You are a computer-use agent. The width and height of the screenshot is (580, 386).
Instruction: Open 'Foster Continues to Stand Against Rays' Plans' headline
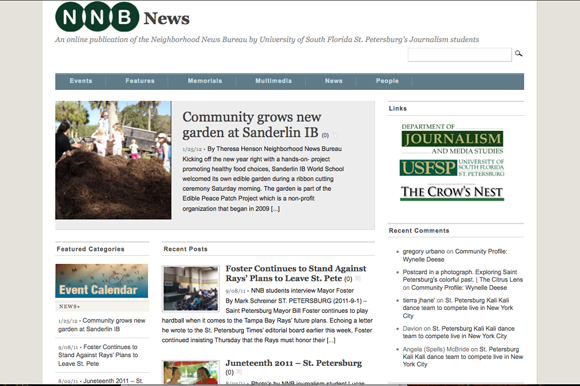coord(296,273)
